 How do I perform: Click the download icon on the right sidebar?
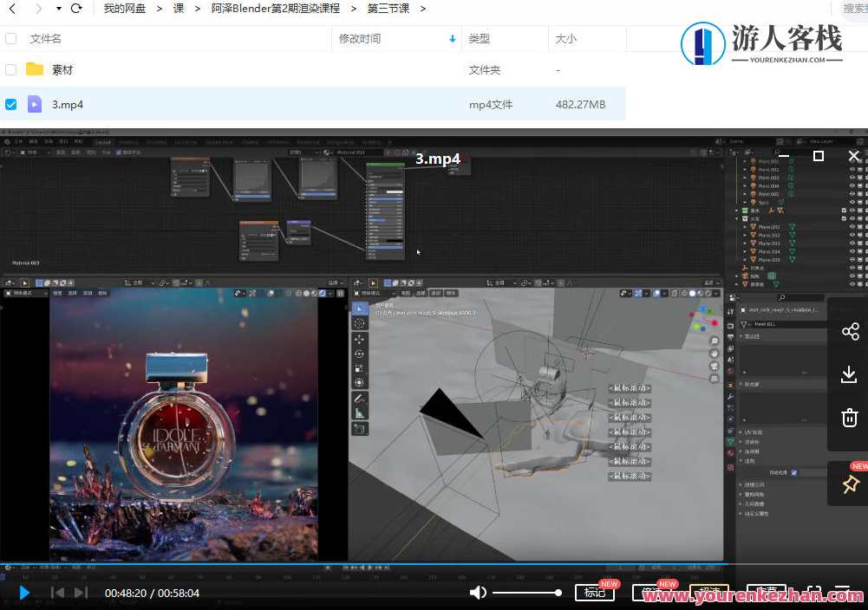click(x=850, y=374)
